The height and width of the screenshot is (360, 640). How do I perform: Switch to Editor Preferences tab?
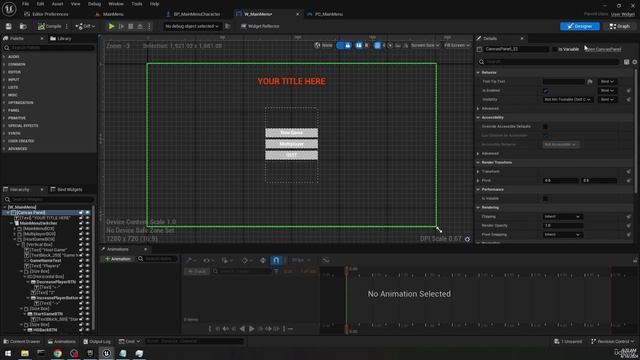coord(46,14)
